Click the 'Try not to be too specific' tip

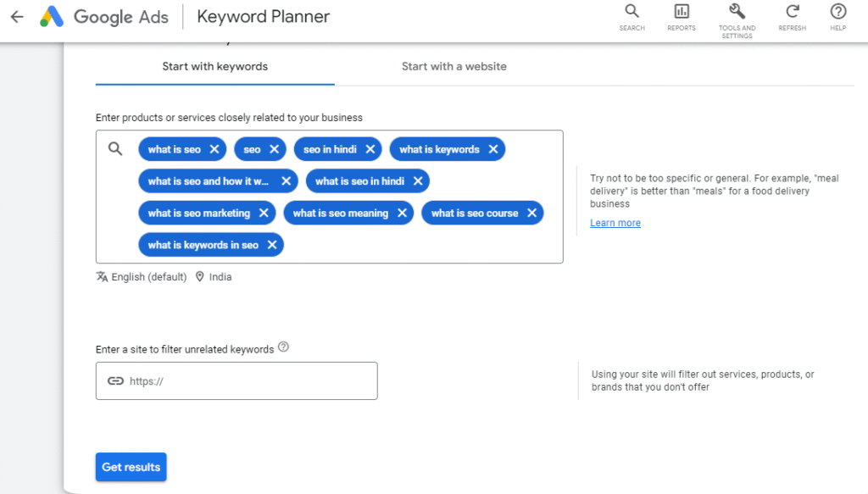714,191
